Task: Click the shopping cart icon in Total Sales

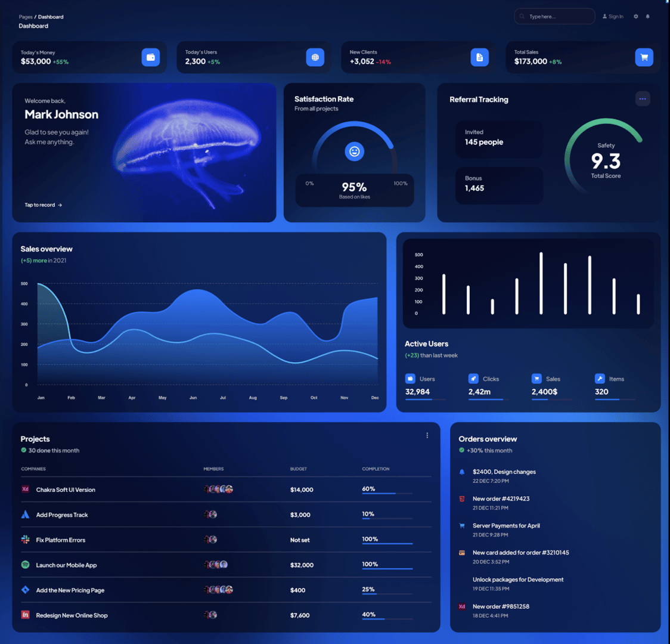Action: [644, 57]
